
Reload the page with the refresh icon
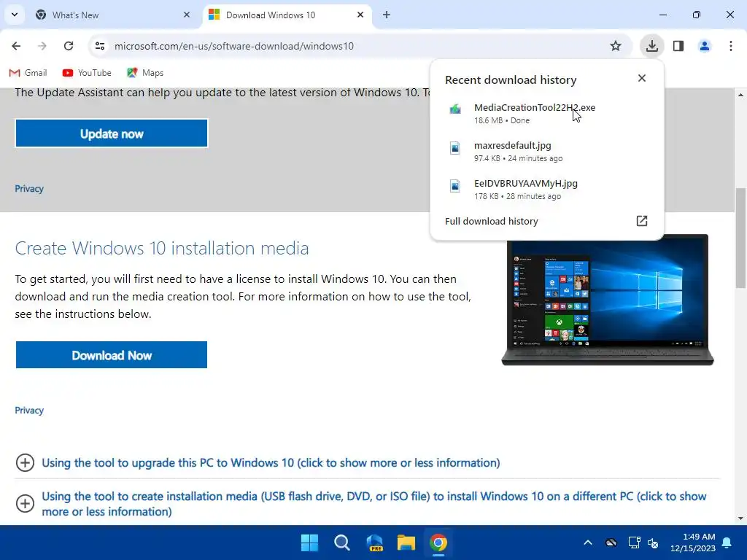pos(69,46)
